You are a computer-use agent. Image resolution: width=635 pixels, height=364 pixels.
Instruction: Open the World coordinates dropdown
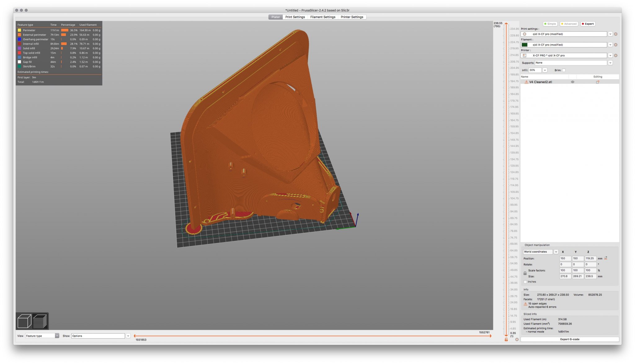tap(556, 252)
